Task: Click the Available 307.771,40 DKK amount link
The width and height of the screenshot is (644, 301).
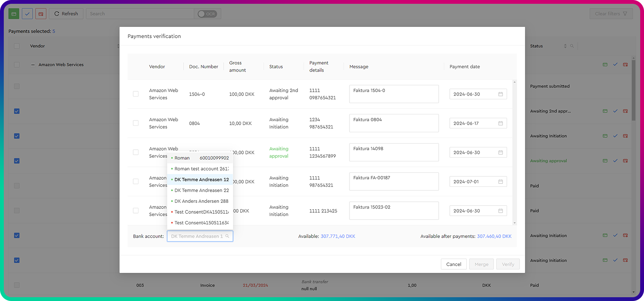Action: coord(338,236)
